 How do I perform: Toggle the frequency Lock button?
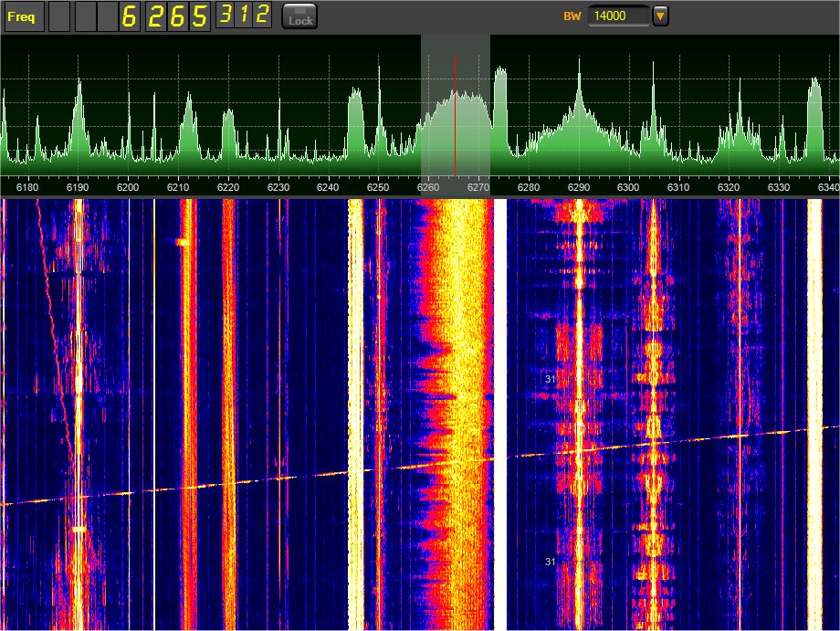(299, 16)
